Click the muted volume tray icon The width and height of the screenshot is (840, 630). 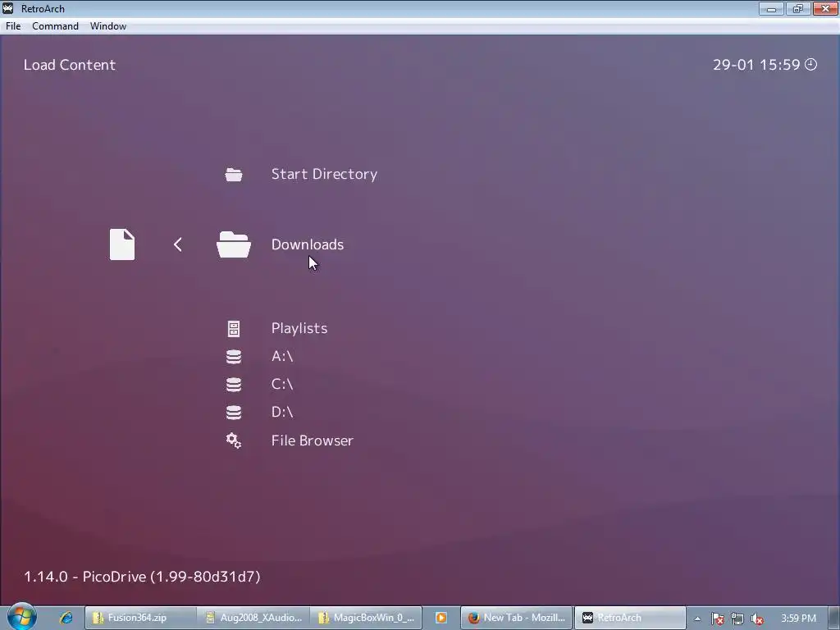(x=757, y=619)
